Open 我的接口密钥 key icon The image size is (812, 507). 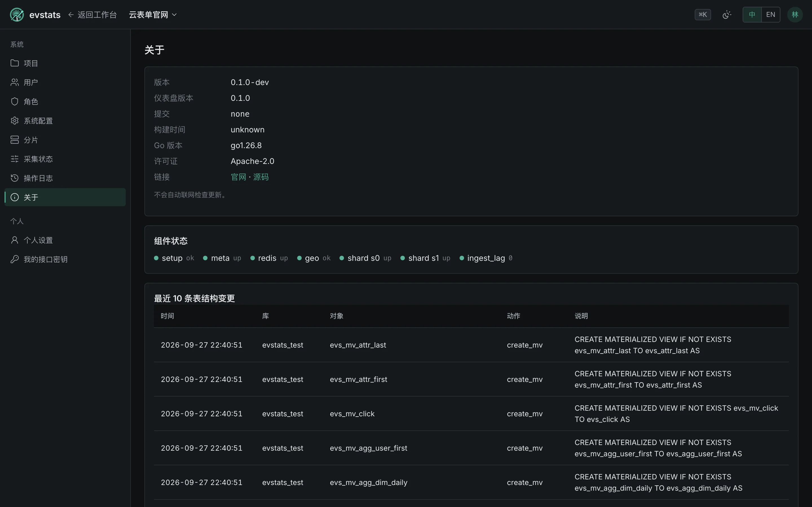coord(14,259)
